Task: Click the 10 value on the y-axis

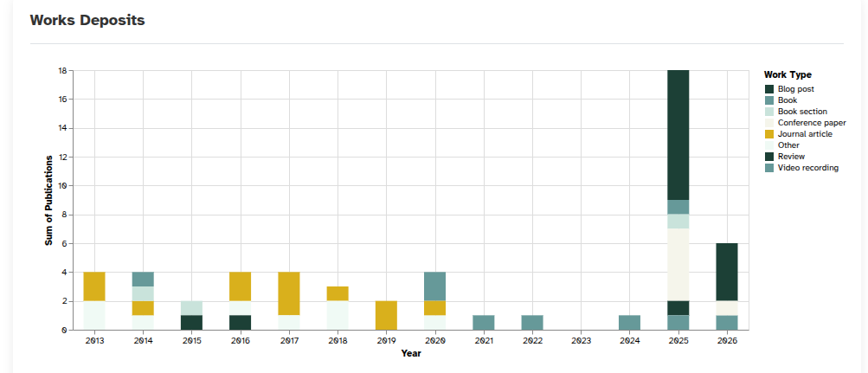Action: pyautogui.click(x=62, y=186)
